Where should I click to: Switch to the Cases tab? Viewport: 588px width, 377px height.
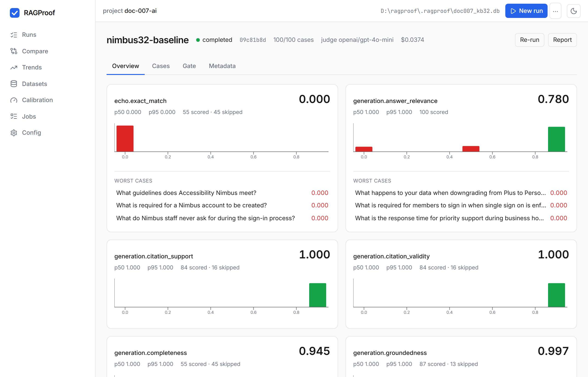(x=161, y=66)
